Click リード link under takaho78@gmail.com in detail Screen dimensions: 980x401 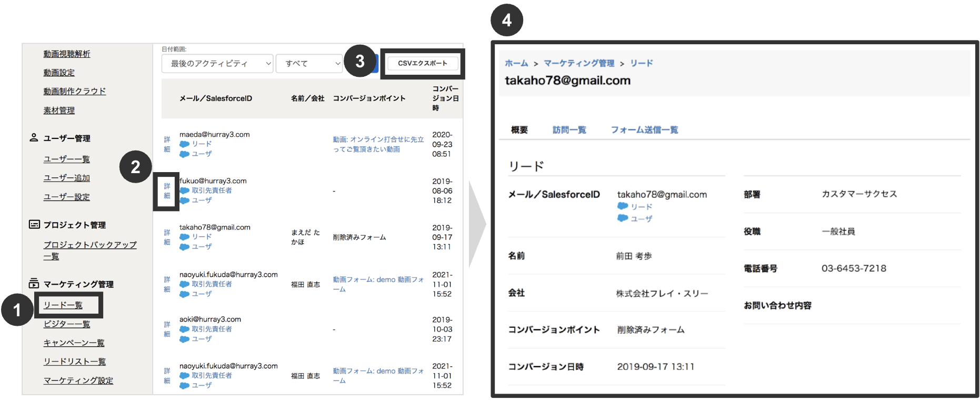[x=642, y=207]
